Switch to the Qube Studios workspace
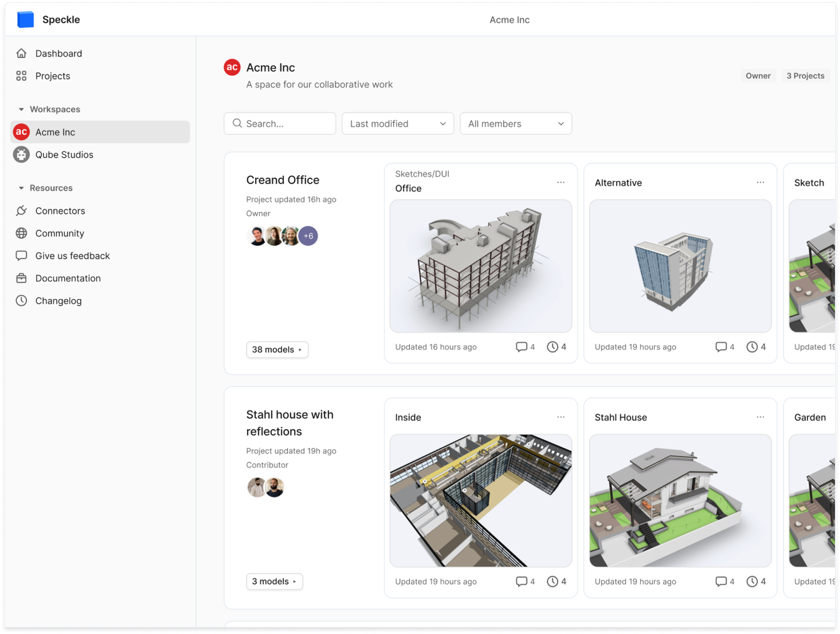840x634 pixels. pos(100,154)
